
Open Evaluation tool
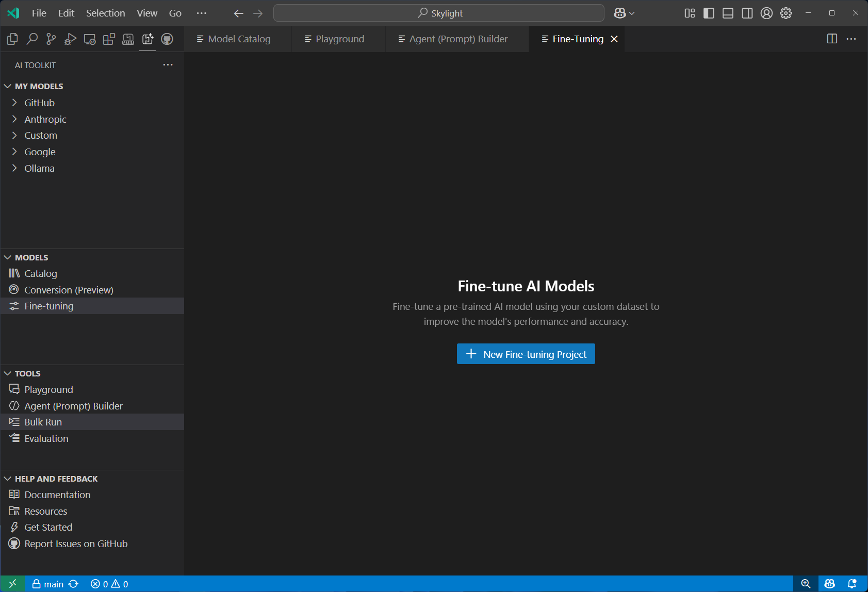[x=92, y=438]
